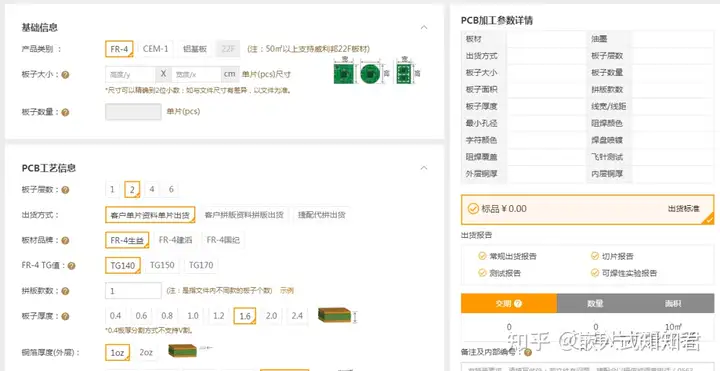Screen dimensions: 720x371
Task: Select TG150 value
Action: pyautogui.click(x=162, y=265)
